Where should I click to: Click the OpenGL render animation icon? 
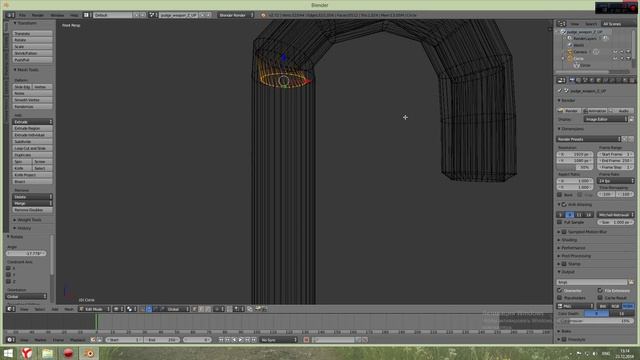pos(264,309)
